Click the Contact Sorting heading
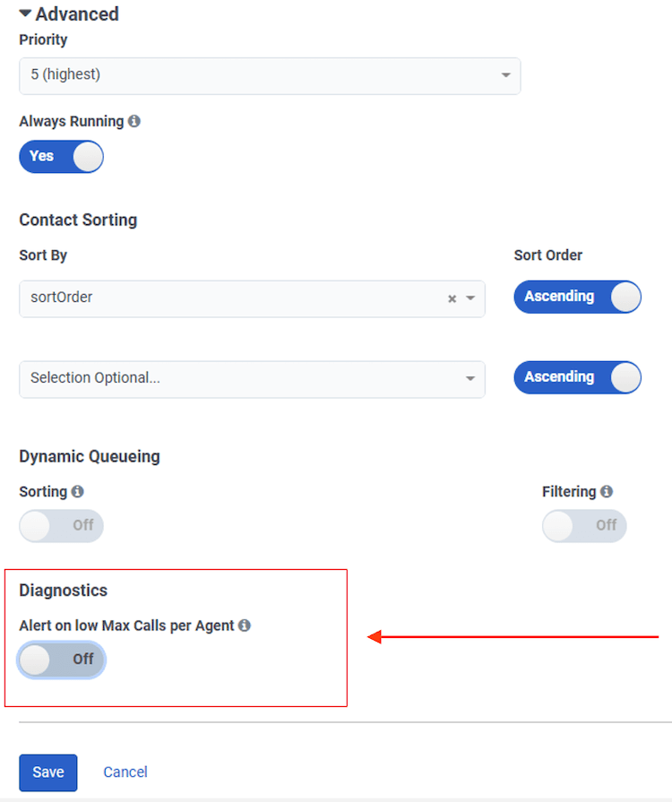 coord(77,220)
